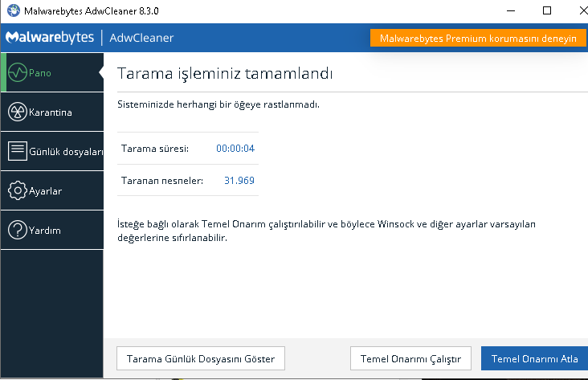
Task: Click the 'Tarama işleminiz tamamlandı' heading
Action: click(x=225, y=74)
